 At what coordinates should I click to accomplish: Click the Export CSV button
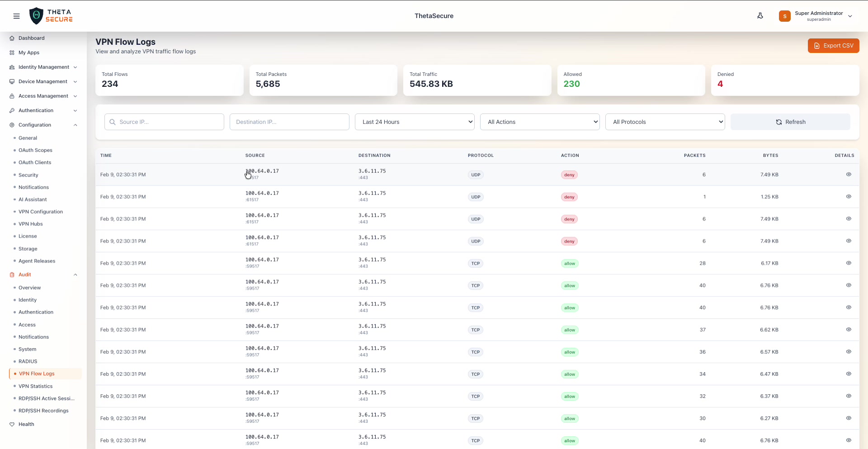click(x=833, y=46)
